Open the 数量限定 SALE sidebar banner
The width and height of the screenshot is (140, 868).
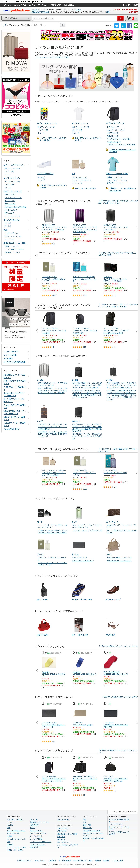[x=16, y=276]
